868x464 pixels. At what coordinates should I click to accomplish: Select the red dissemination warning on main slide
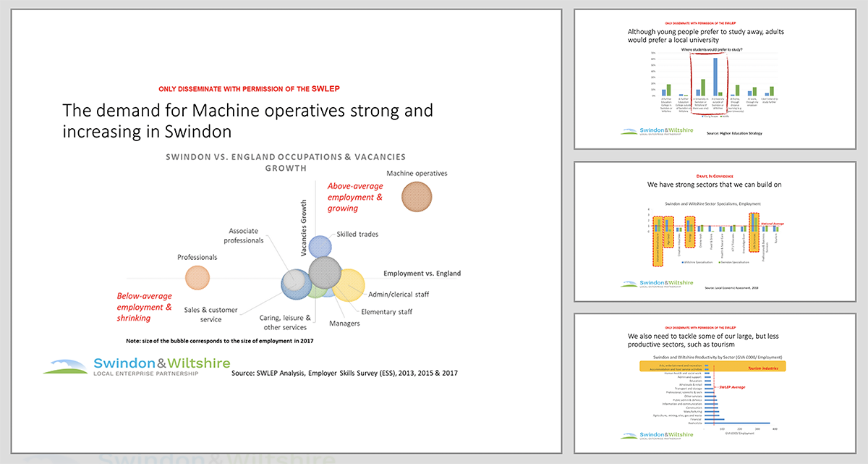pos(249,89)
